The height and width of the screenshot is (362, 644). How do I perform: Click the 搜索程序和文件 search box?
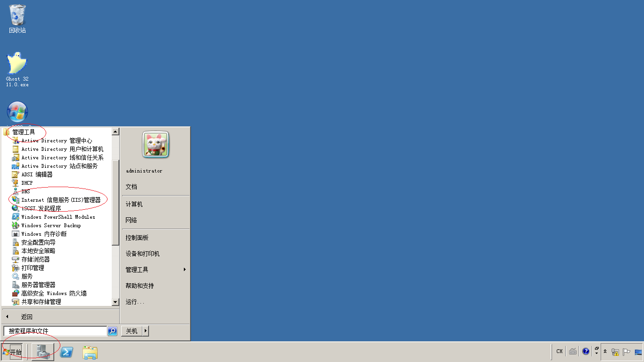[x=54, y=331]
